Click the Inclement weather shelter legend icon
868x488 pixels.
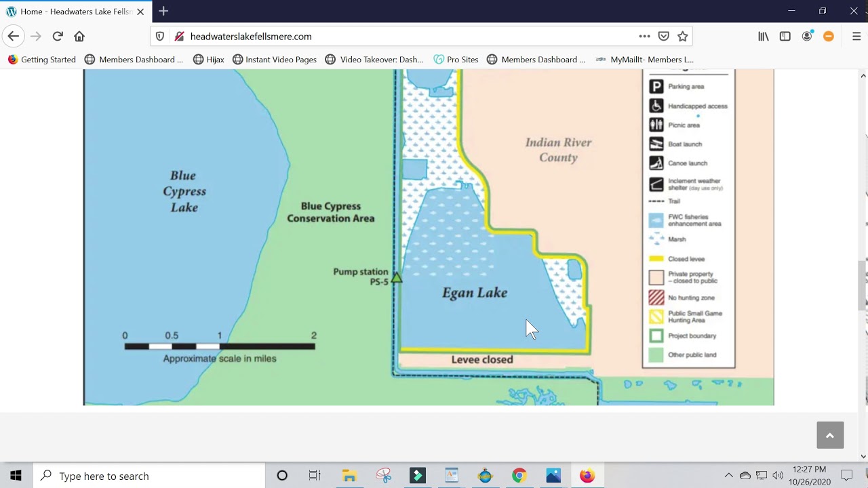point(656,184)
